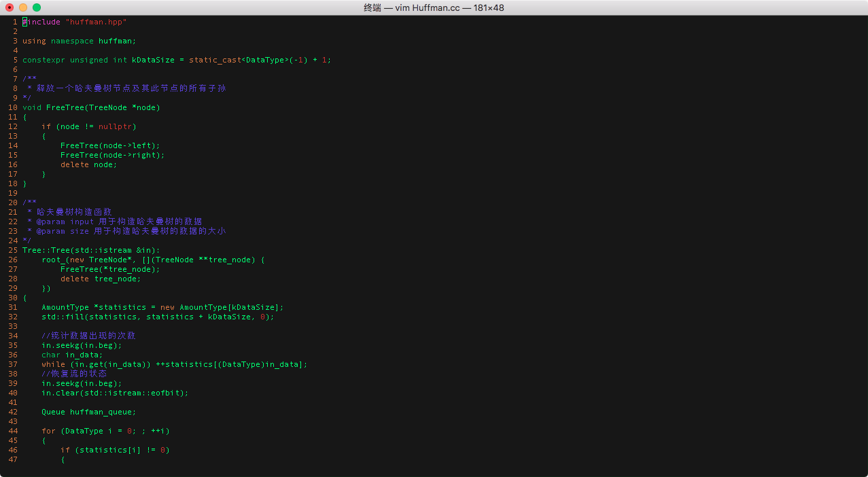Place cursor on "huffman.hpp" include string

tap(96, 22)
